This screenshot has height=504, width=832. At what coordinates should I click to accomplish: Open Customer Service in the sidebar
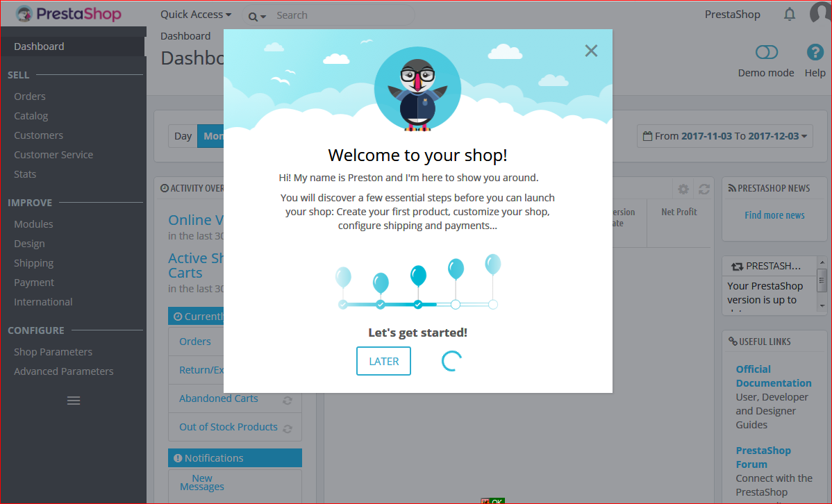click(53, 155)
